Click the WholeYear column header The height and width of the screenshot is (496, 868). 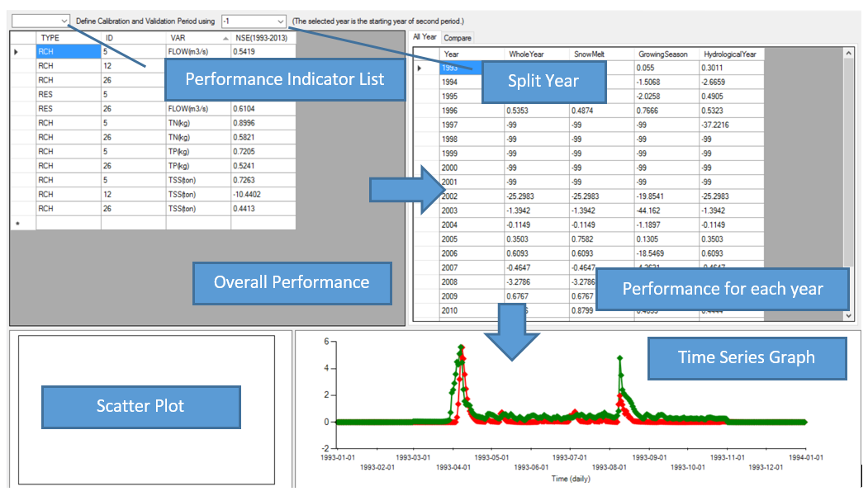[x=537, y=54]
